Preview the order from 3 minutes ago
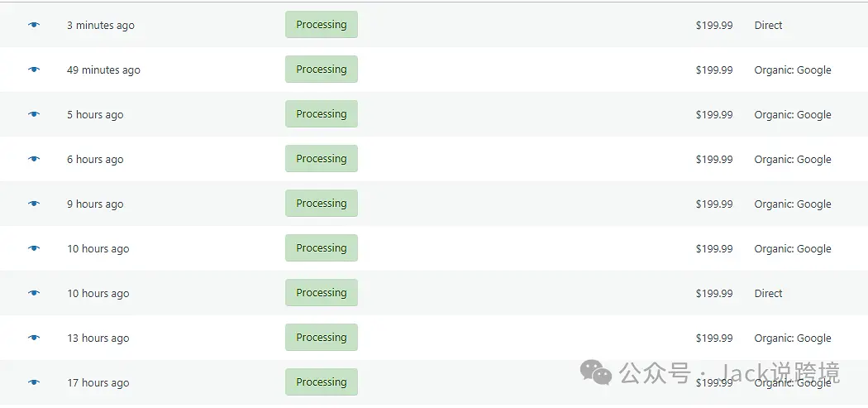Image resolution: width=868 pixels, height=408 pixels. (34, 25)
